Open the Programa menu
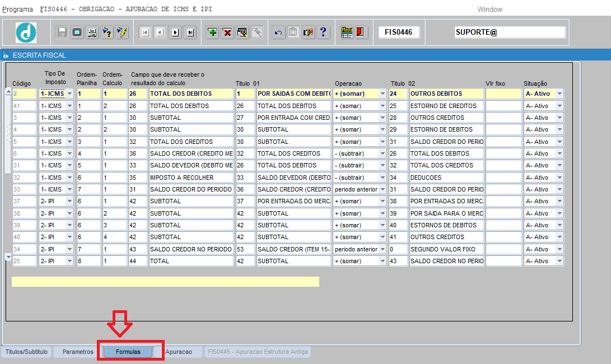611x364 pixels. [17, 9]
